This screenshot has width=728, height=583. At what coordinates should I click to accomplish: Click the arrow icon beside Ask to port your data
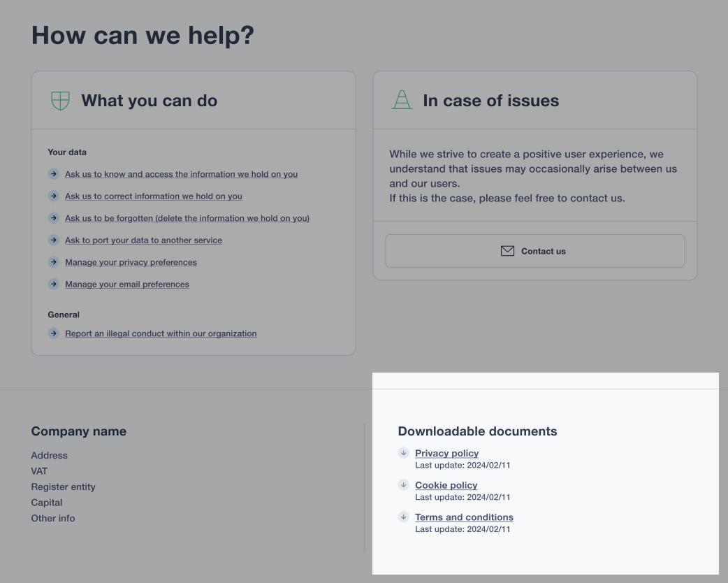point(53,240)
